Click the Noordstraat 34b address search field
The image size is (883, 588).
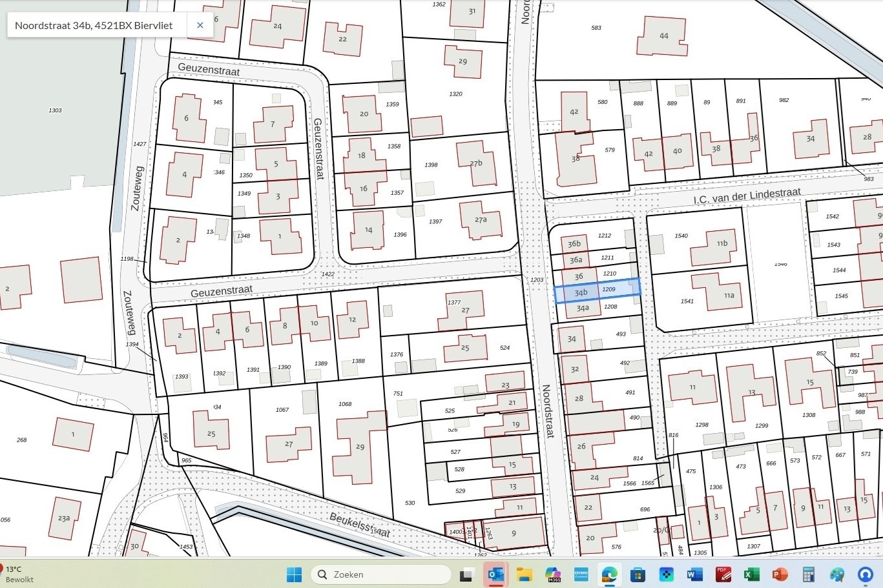coord(94,25)
